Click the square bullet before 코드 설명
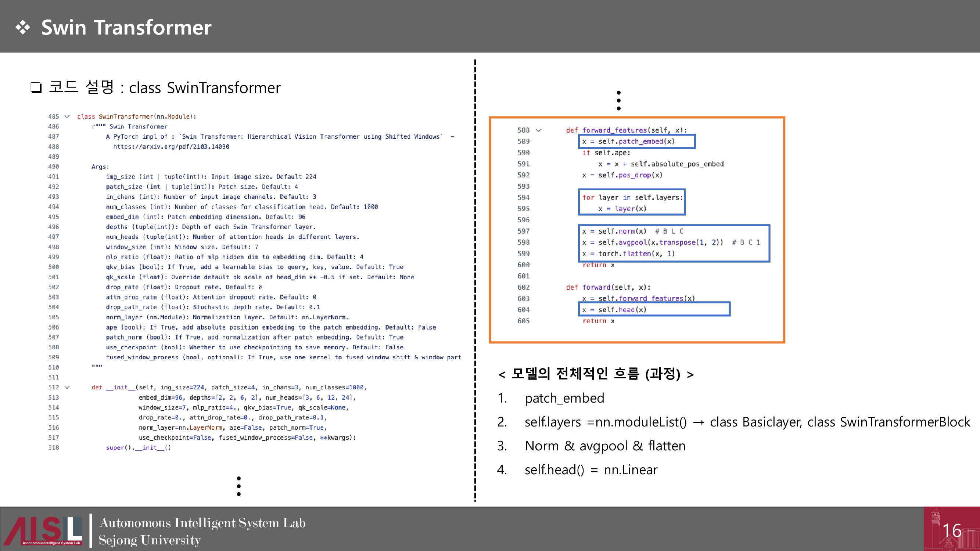Image resolution: width=980 pixels, height=551 pixels. pyautogui.click(x=36, y=87)
